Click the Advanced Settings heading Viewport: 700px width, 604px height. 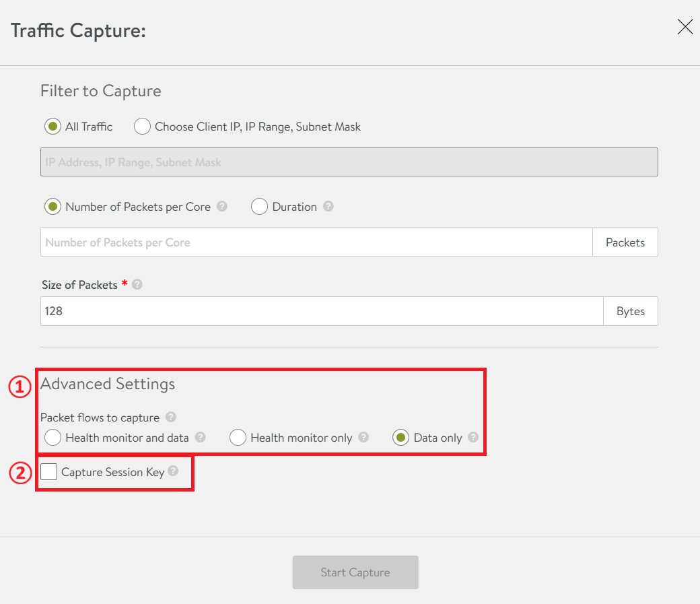pyautogui.click(x=108, y=384)
